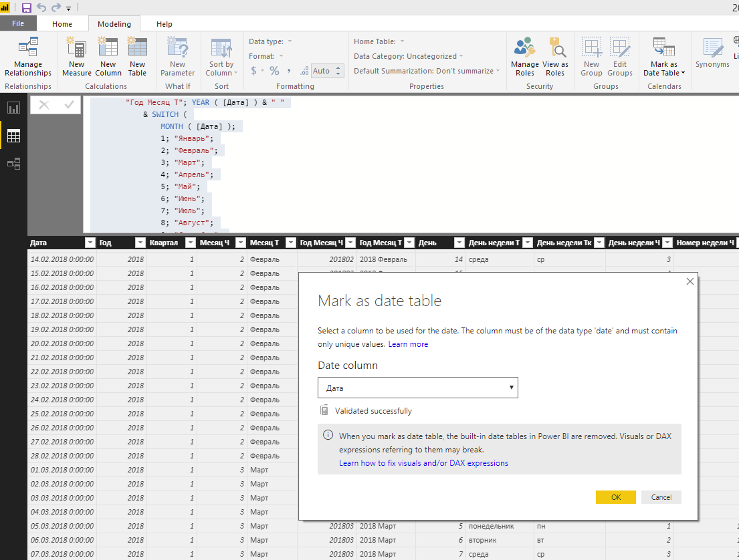Create a New Measure
Viewport: 739px width, 560px height.
(76, 57)
